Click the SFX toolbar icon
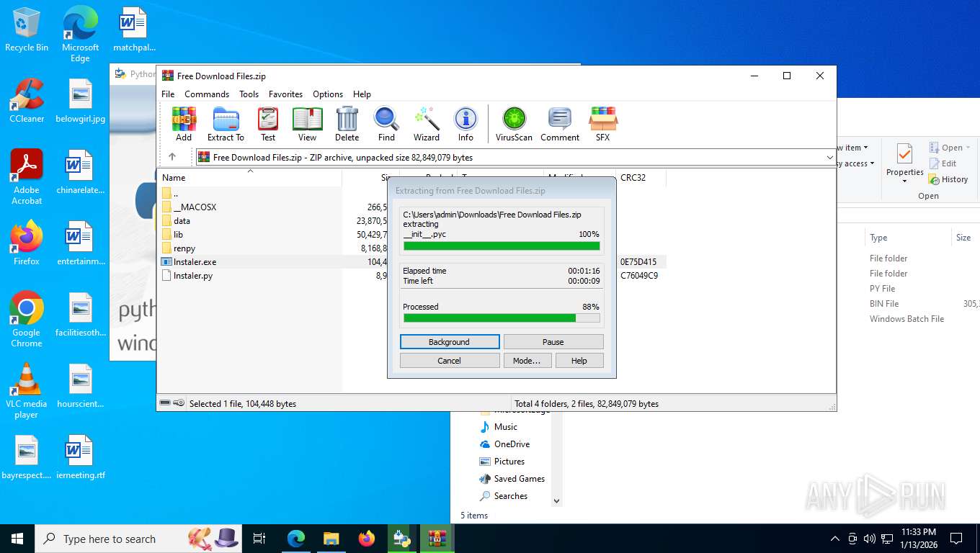Screen dimensions: 980x553 pyautogui.click(x=603, y=124)
